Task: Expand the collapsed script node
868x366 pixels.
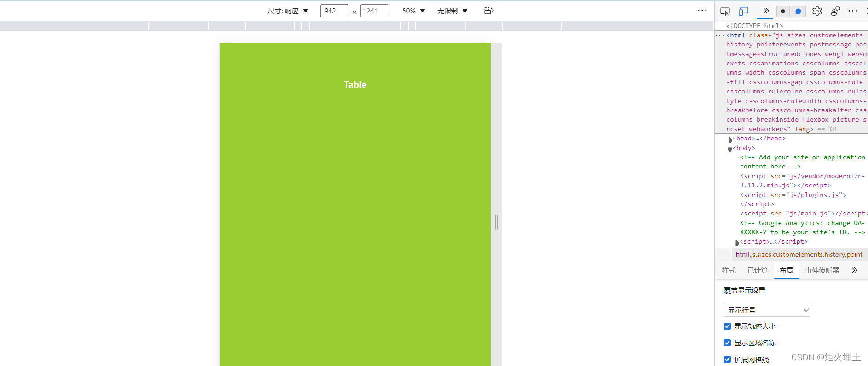Action: (x=737, y=242)
